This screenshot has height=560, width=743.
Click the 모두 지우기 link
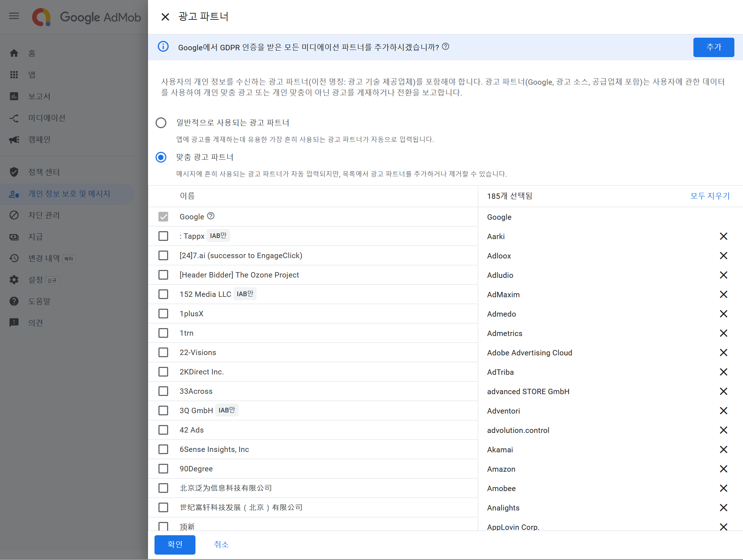coord(710,196)
